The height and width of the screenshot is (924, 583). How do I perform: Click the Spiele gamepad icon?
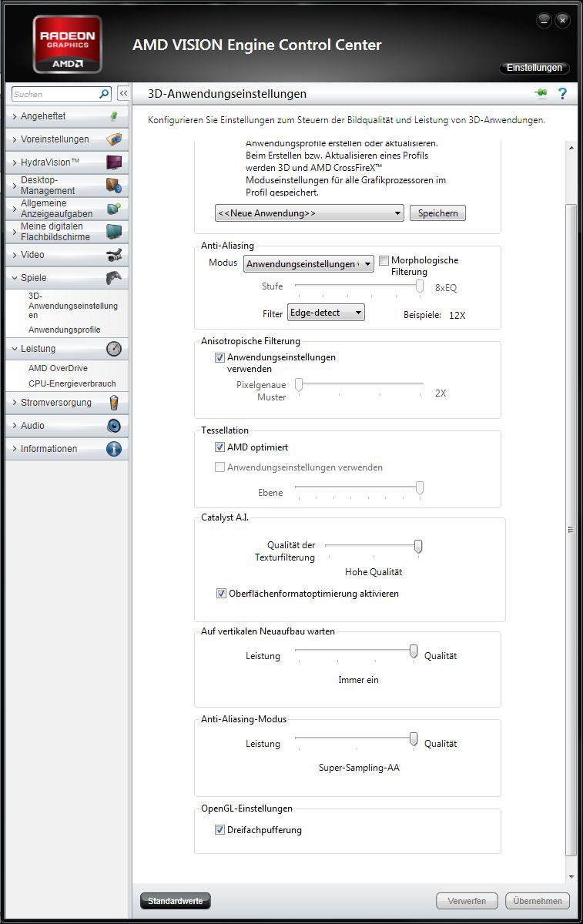[x=114, y=278]
